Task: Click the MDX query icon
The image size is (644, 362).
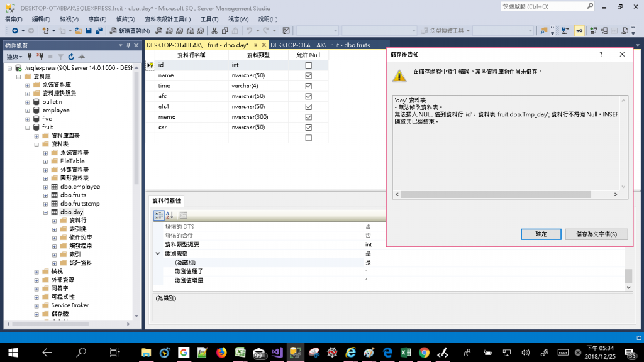Action: click(169, 31)
